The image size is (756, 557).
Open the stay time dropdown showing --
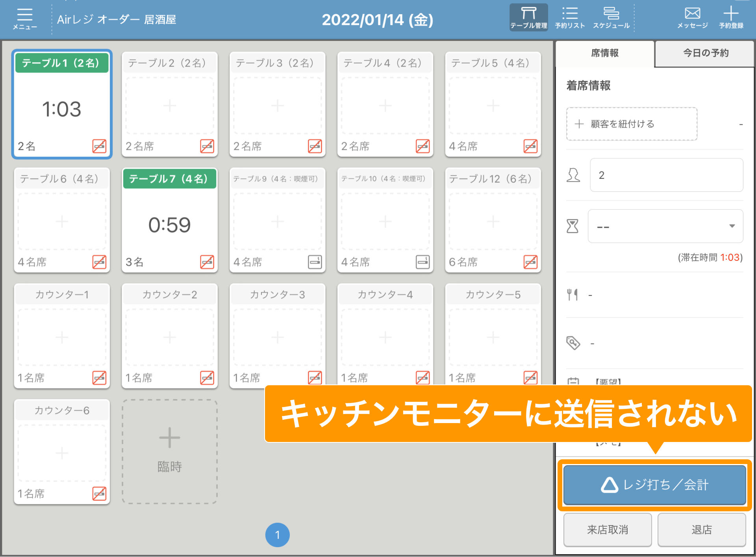665,226
